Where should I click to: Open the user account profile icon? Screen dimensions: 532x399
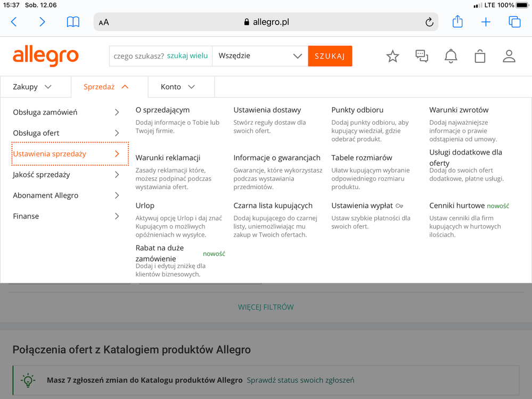pos(509,56)
